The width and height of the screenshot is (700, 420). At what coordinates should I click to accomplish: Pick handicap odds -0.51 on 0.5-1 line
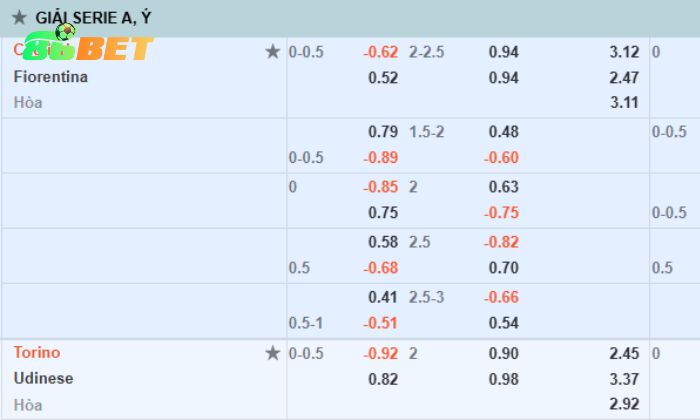(x=380, y=322)
